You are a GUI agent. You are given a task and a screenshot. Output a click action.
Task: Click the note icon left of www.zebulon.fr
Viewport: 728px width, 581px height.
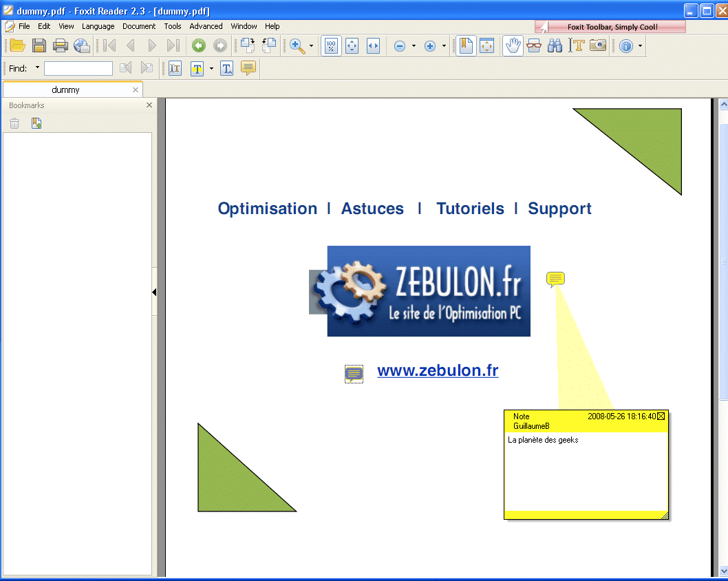(x=354, y=374)
